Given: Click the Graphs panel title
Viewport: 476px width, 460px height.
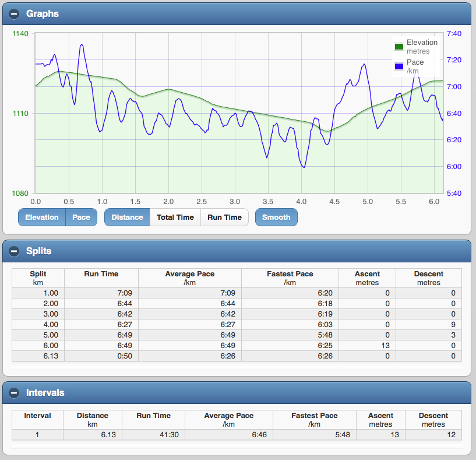Looking at the screenshot, I should (x=42, y=13).
